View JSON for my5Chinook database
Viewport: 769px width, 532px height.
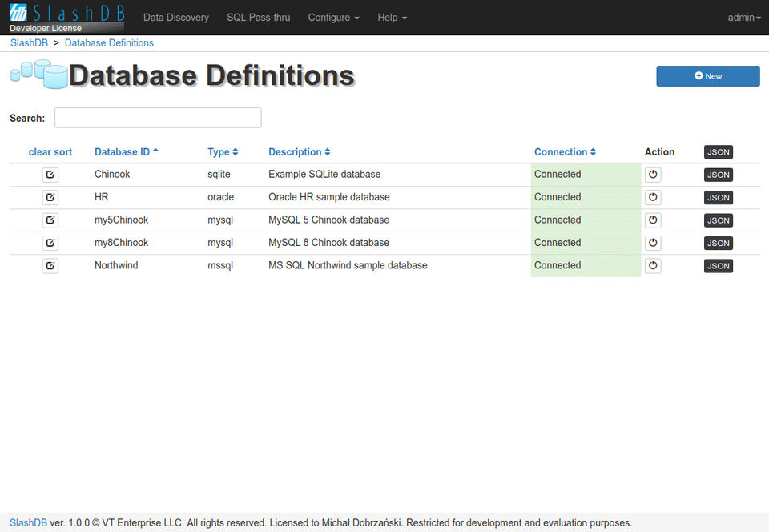[x=719, y=220]
